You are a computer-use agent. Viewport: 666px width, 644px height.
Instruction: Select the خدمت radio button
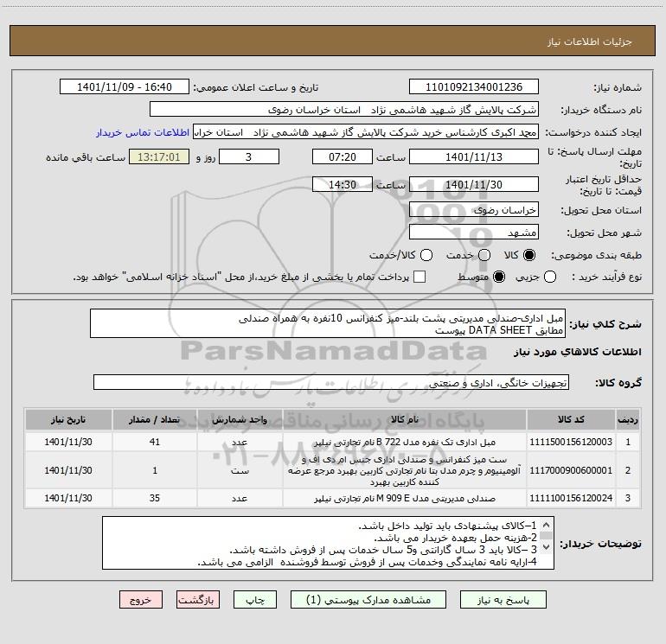[x=484, y=255]
